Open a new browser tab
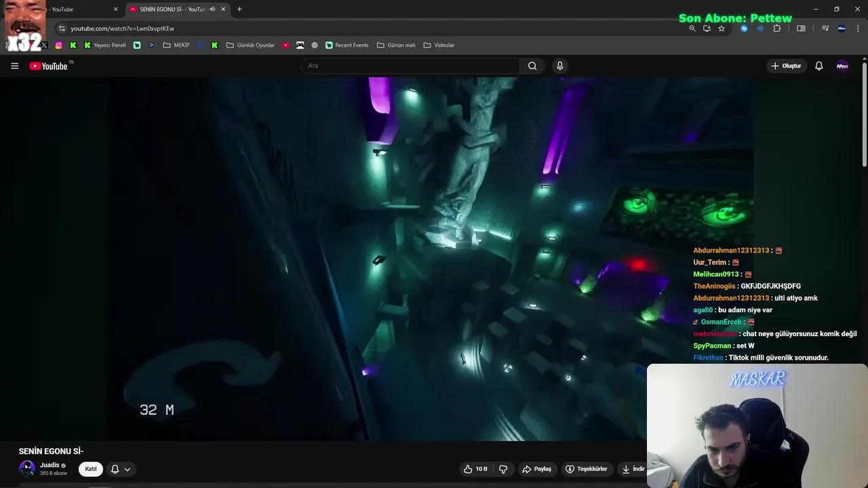 [x=239, y=9]
